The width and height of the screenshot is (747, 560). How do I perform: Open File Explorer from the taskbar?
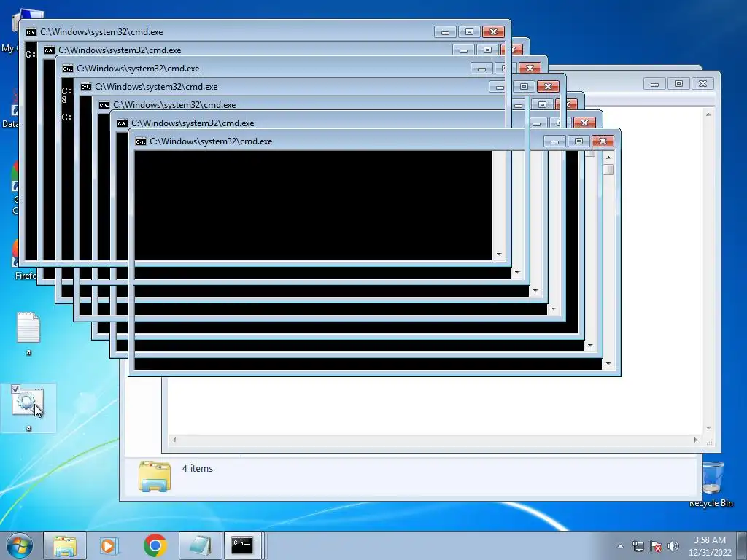(65, 545)
